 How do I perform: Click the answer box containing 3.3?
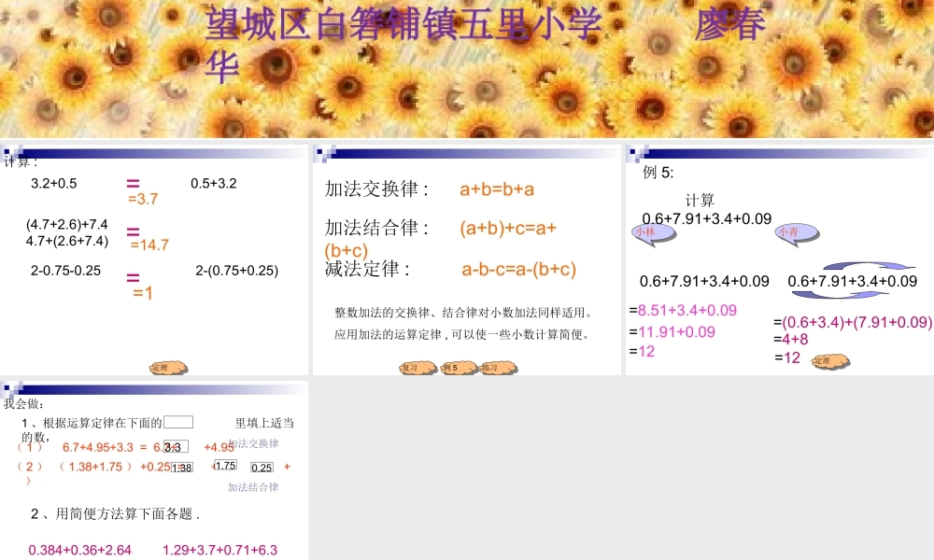[x=176, y=446]
